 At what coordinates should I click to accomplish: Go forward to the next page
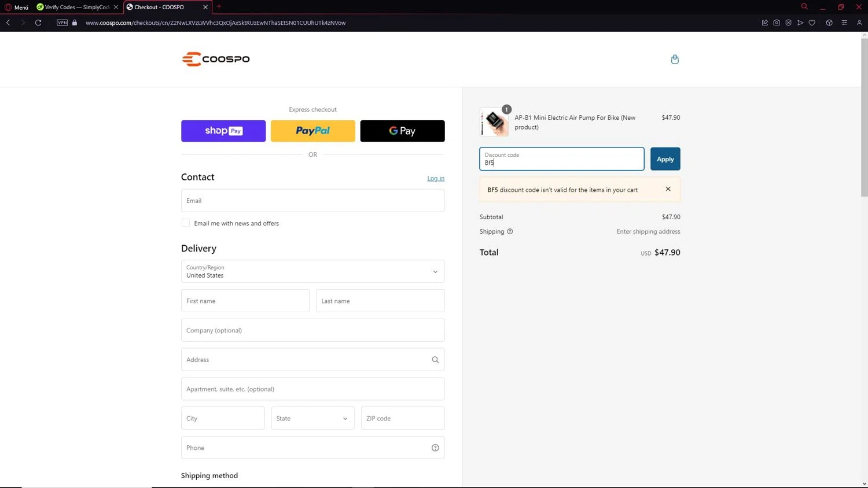click(x=23, y=23)
